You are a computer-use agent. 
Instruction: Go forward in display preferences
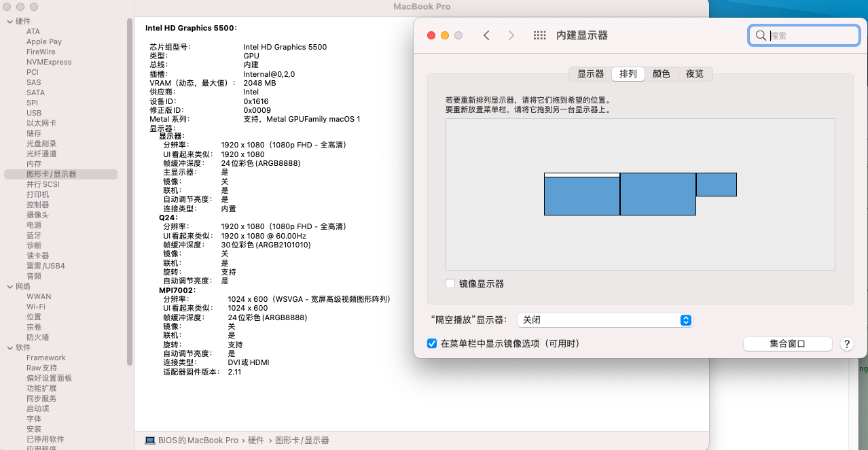pos(511,35)
